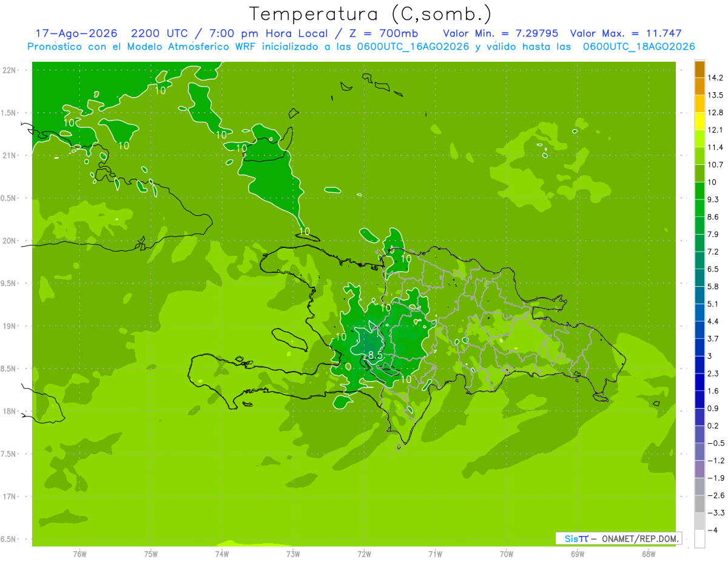
Task: Click the "10.7" color scale label
Action: pyautogui.click(x=716, y=164)
